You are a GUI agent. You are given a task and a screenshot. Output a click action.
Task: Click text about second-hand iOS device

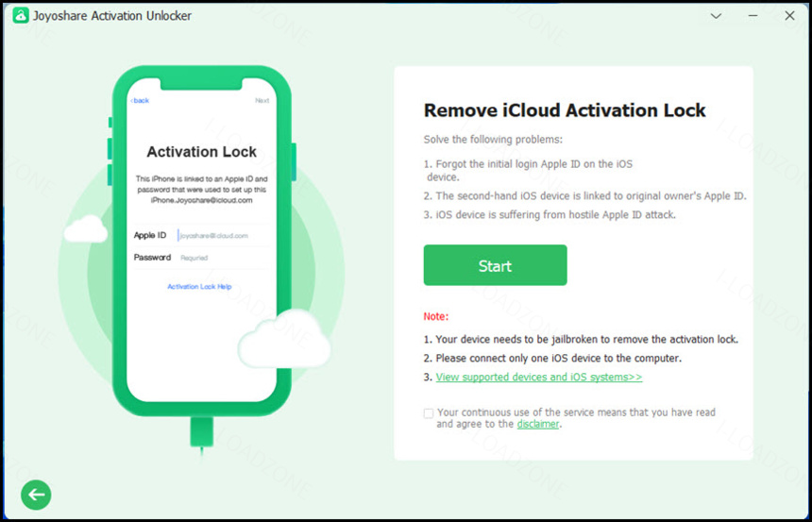(585, 196)
